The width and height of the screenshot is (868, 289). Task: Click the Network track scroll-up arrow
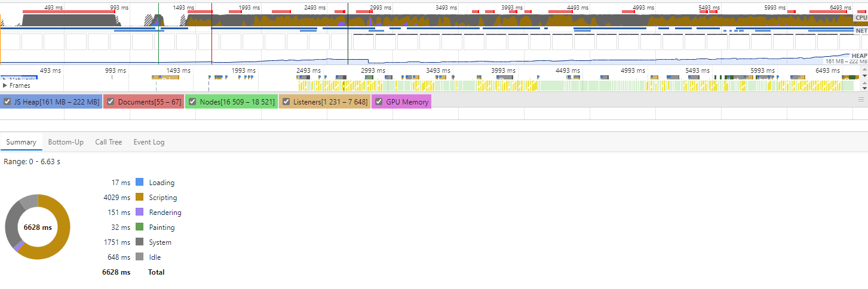click(864, 69)
